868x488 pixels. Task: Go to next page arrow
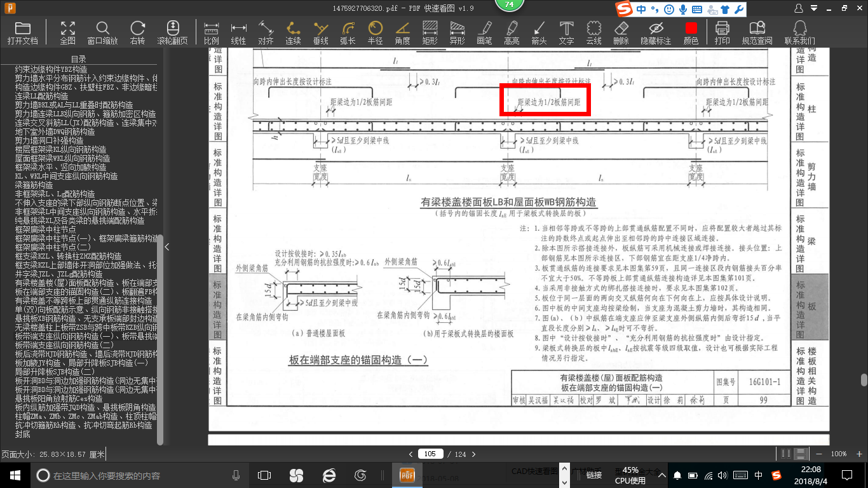click(474, 454)
